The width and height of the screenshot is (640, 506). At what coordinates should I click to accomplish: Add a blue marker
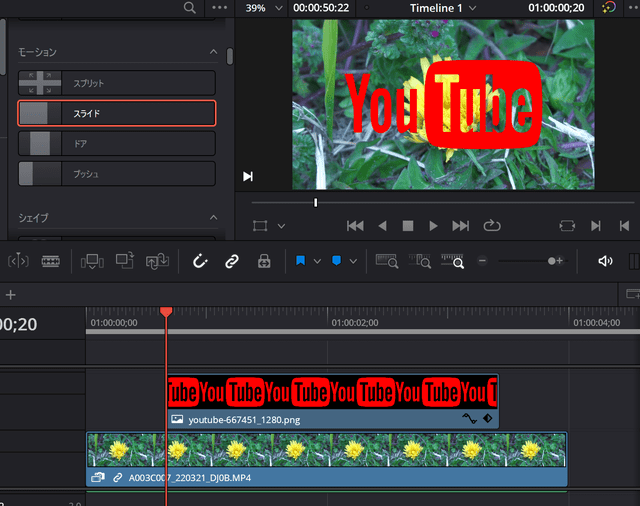(336, 261)
